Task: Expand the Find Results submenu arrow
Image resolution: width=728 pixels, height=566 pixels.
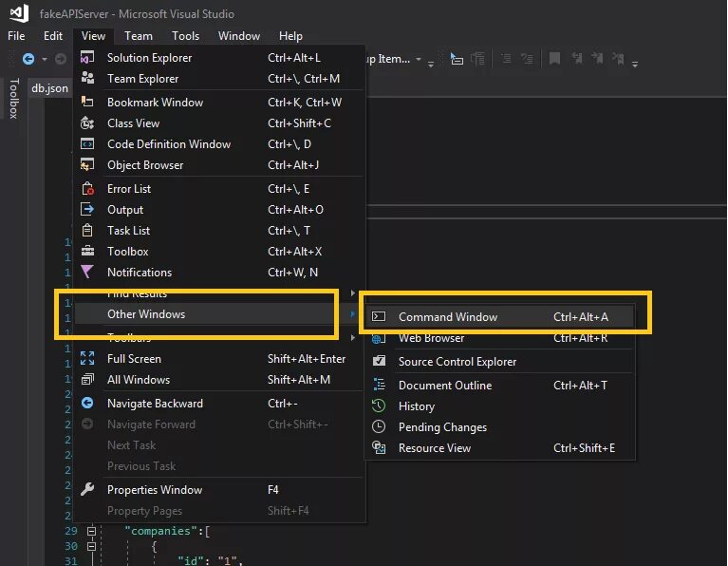Action: pos(352,293)
